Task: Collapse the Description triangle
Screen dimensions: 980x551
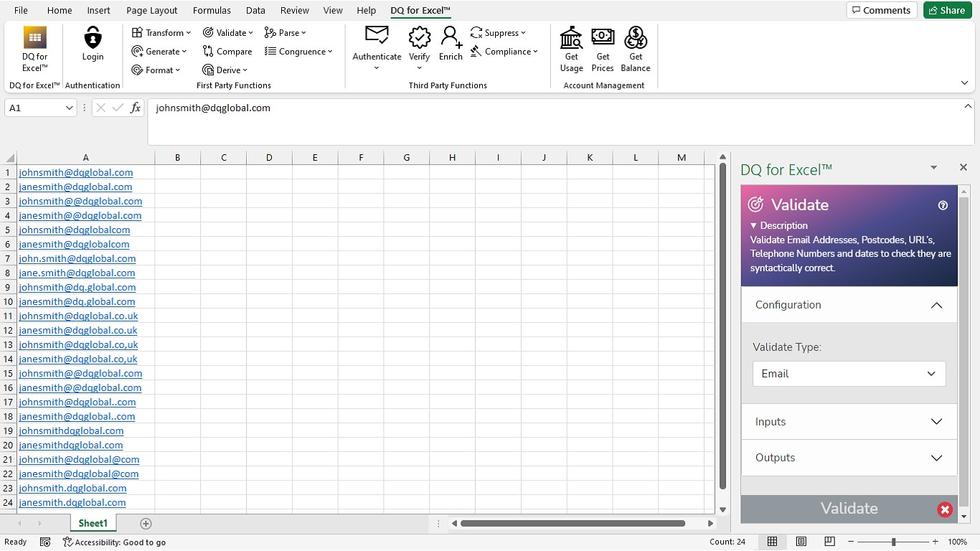Action: [754, 225]
